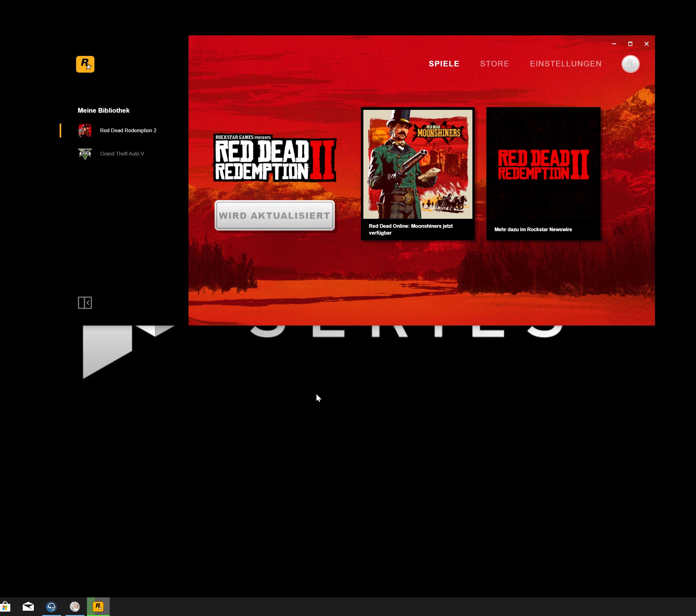The height and width of the screenshot is (616, 696).
Task: Click the Grand Theft Auto V library icon
Action: pos(85,154)
